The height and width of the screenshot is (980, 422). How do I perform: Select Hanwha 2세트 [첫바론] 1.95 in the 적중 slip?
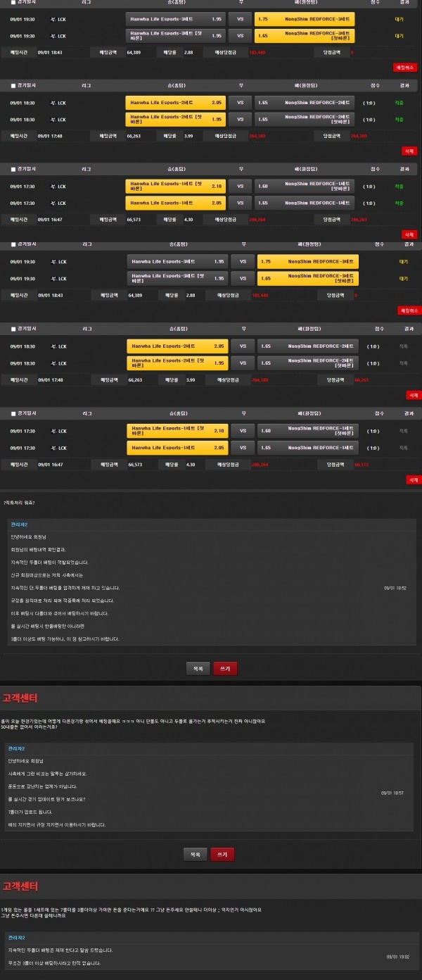pyautogui.click(x=176, y=119)
